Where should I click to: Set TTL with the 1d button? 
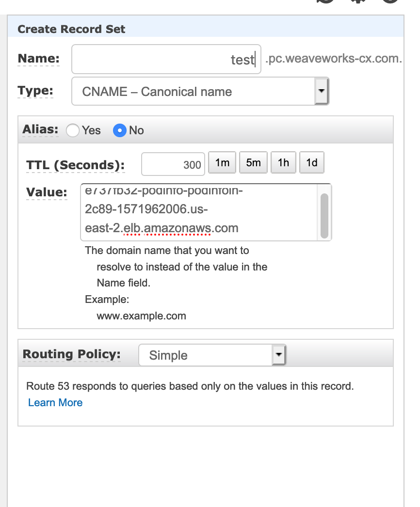tap(311, 162)
